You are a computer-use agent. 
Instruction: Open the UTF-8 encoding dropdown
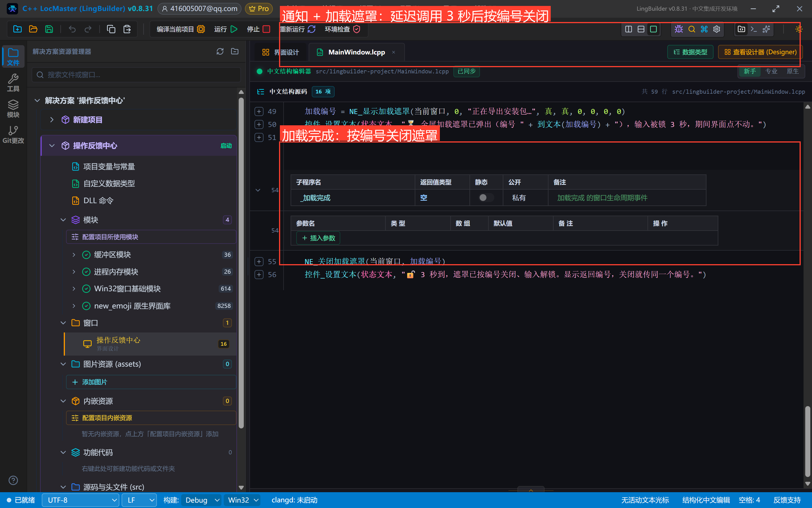point(81,500)
